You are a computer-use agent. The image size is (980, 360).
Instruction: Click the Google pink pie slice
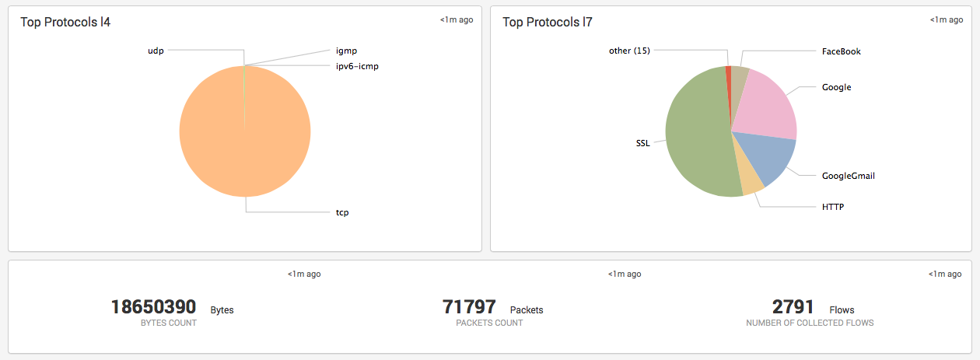[x=766, y=105]
